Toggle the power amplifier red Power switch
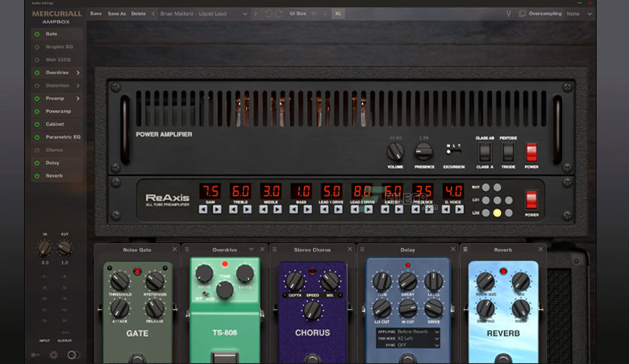 (531, 152)
